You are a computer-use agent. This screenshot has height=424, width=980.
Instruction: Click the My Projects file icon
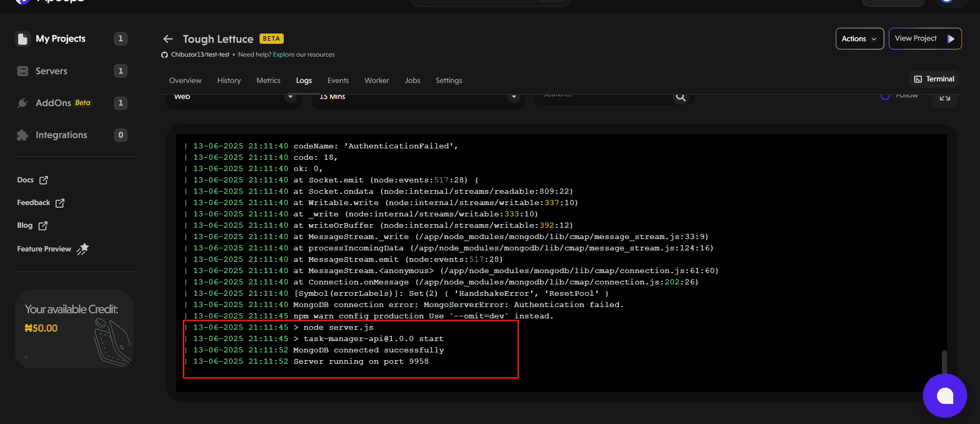[23, 39]
